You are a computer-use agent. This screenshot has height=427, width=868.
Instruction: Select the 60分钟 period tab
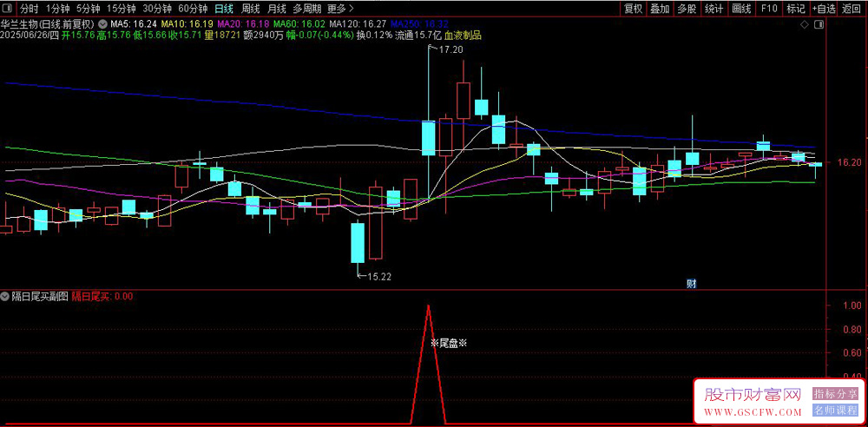coord(193,9)
